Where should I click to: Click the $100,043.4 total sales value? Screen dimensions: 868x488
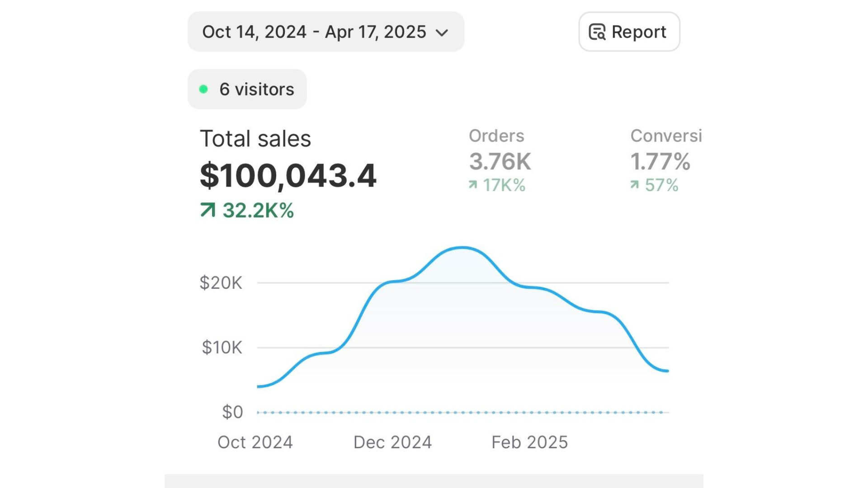click(x=288, y=176)
